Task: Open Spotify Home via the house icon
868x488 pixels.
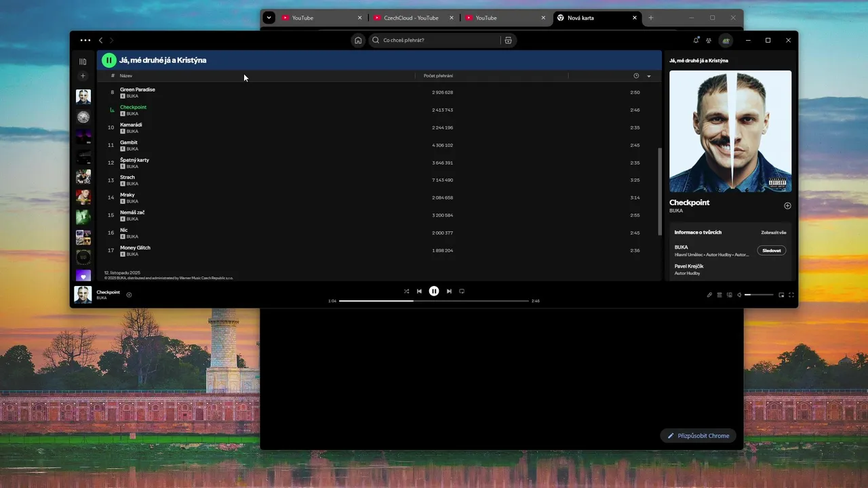Action: tap(358, 41)
